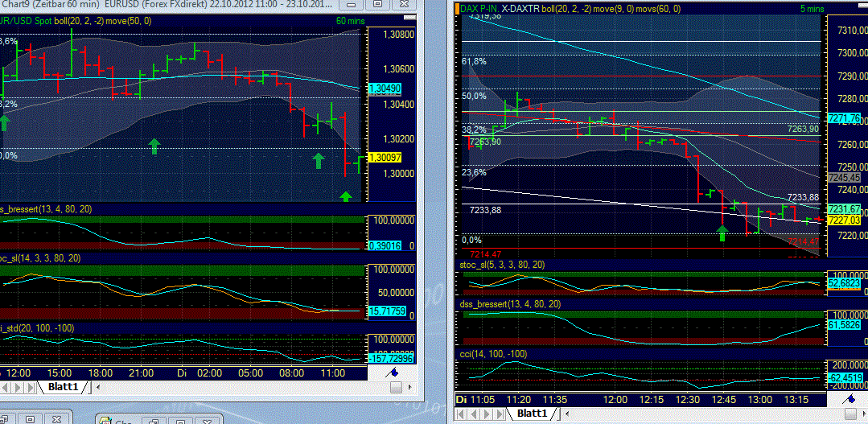868x424 pixels.
Task: Click green buy arrow under 21:00 bar
Action: (x=154, y=146)
